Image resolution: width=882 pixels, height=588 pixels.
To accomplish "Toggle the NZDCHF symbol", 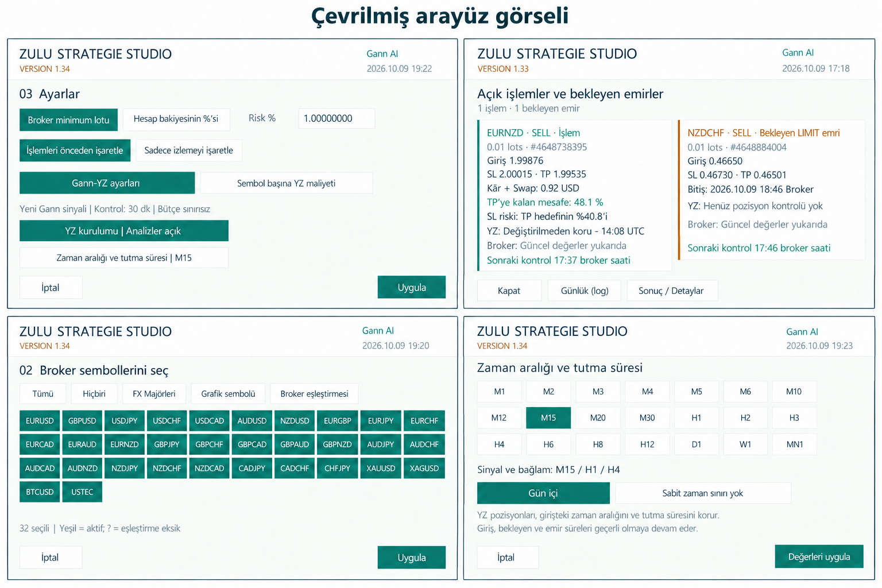I will coord(167,469).
